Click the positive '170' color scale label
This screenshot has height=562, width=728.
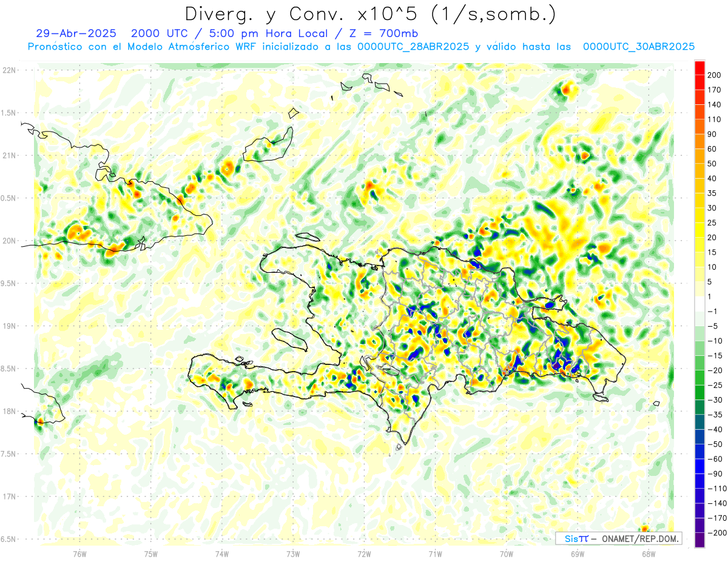(714, 90)
